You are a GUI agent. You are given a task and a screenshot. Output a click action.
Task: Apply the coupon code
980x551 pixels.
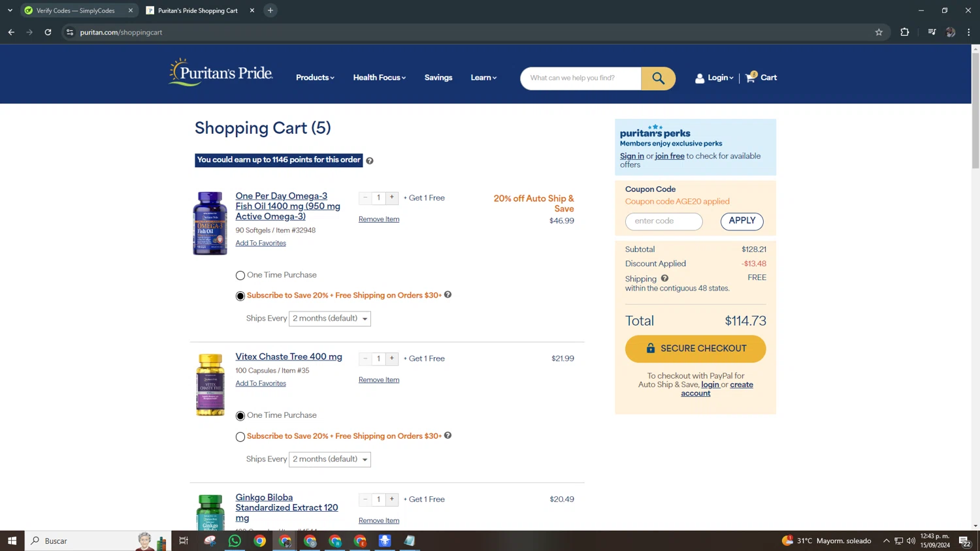(x=742, y=221)
